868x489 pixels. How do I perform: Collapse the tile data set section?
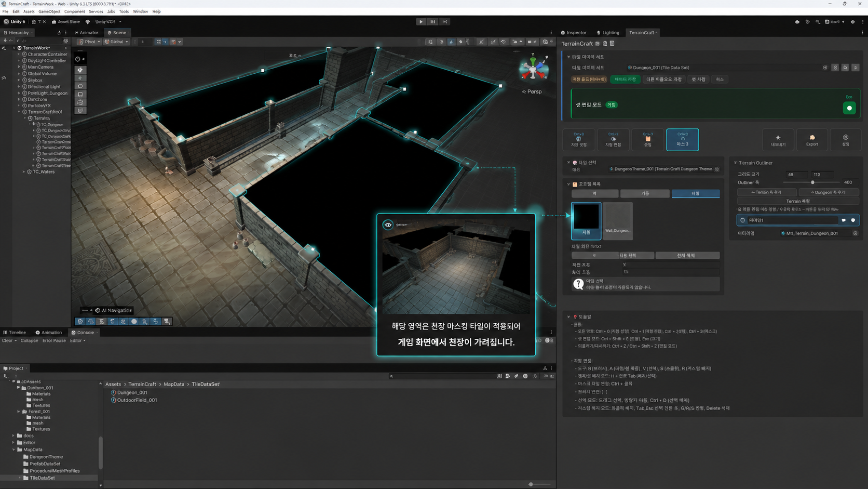pyautogui.click(x=568, y=57)
